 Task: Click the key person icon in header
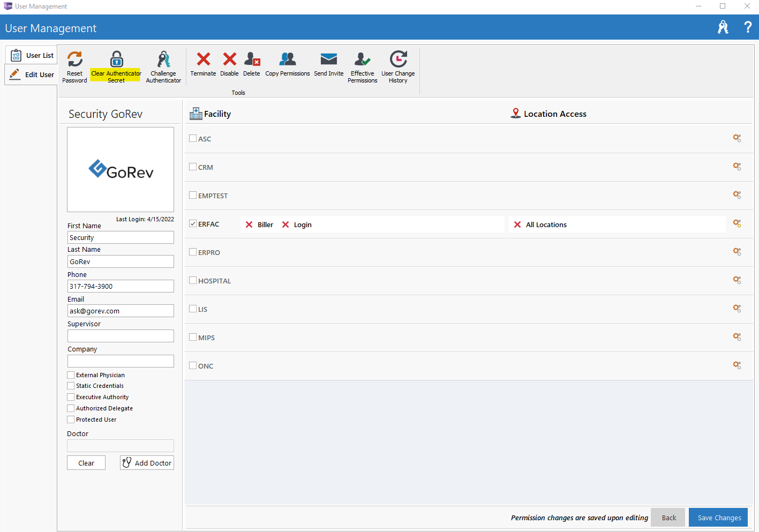pos(723,27)
